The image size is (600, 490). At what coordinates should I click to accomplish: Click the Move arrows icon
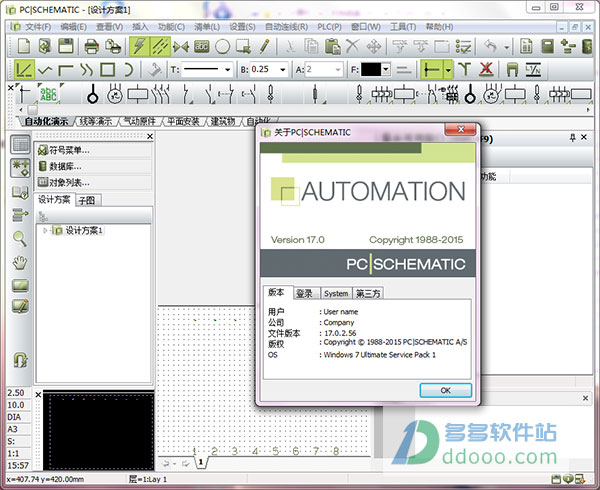pyautogui.click(x=373, y=47)
